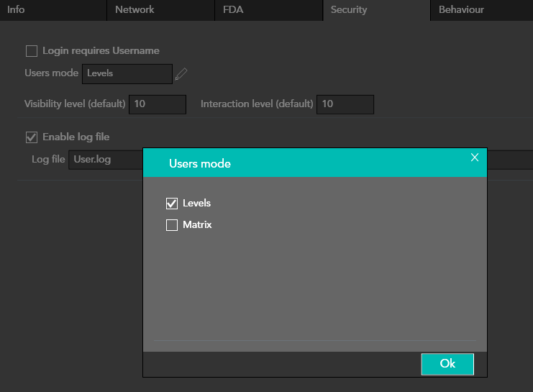
Task: Toggle Login requires Username checkbox
Action: pos(32,51)
